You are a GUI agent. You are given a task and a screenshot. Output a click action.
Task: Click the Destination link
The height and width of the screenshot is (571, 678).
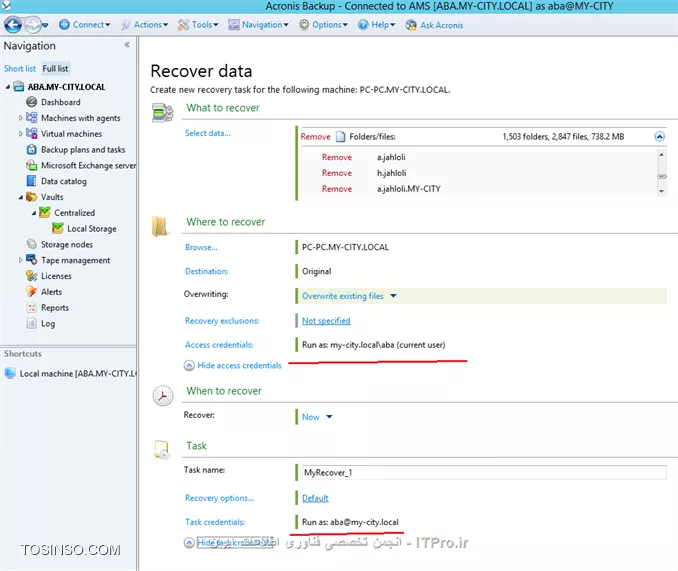207,271
